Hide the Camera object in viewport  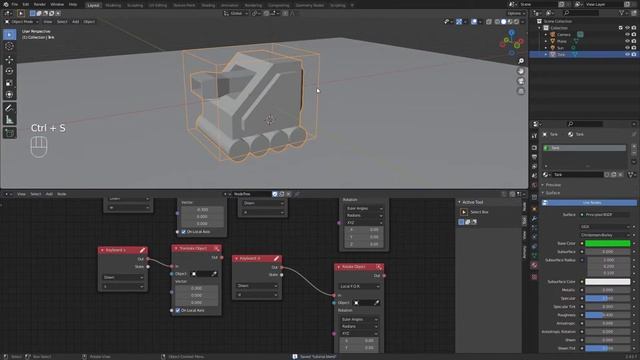click(x=627, y=35)
